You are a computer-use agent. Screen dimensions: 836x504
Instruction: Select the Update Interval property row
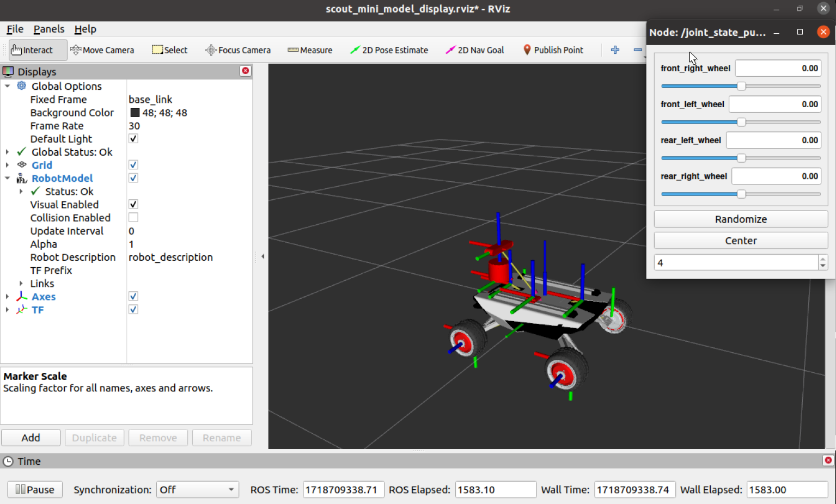point(126,231)
